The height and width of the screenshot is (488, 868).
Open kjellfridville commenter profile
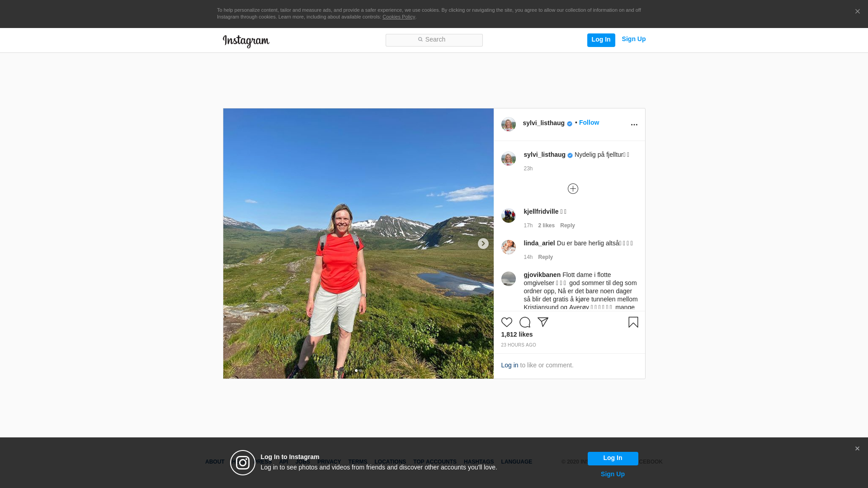pyautogui.click(x=541, y=211)
